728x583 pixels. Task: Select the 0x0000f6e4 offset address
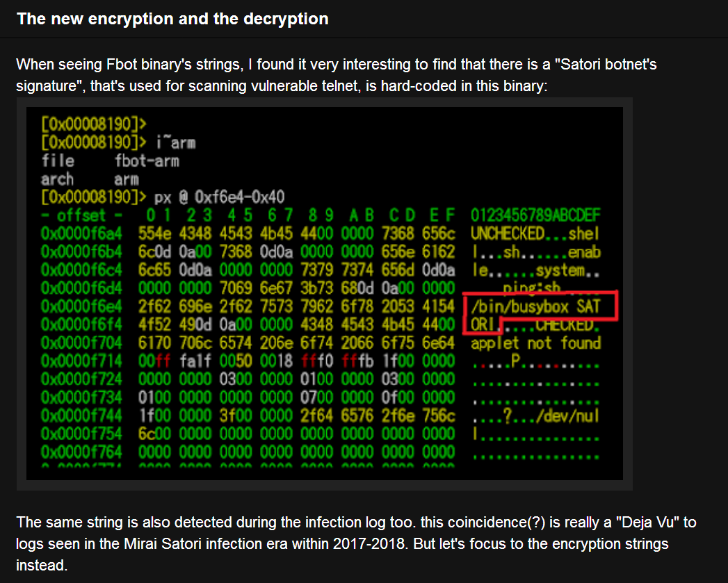click(x=81, y=306)
